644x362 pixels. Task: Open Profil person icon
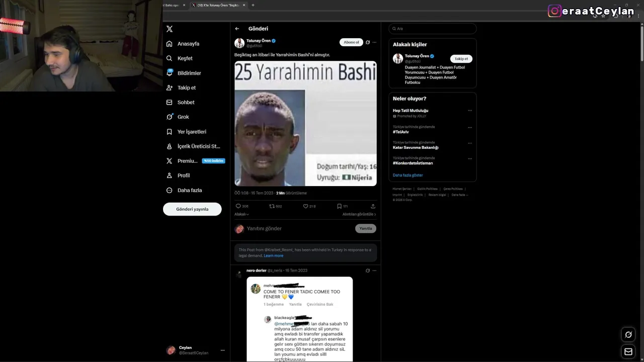[x=170, y=175]
